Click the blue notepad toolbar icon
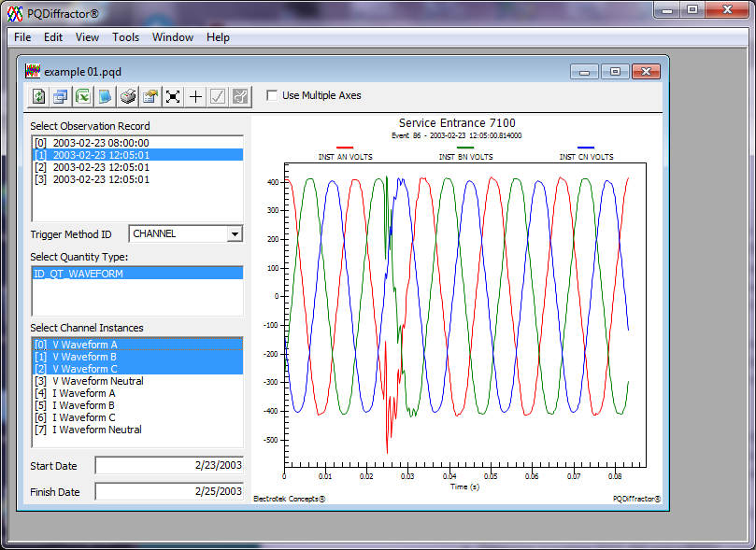 point(105,96)
